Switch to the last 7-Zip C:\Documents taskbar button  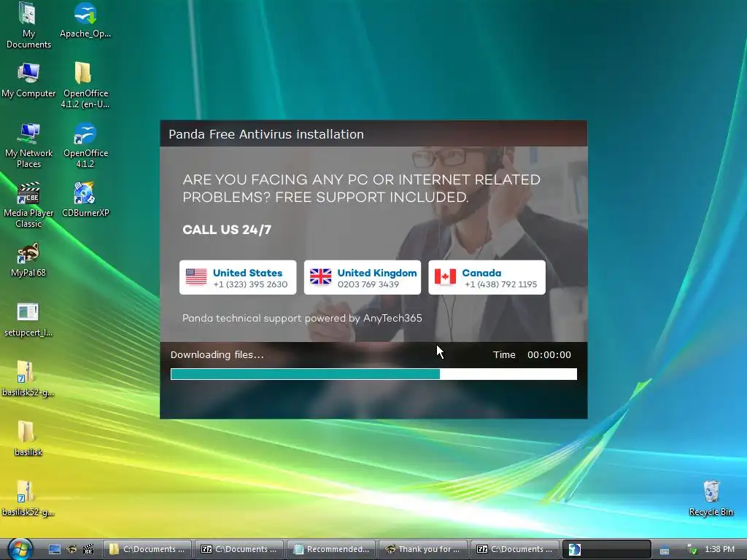click(x=515, y=549)
